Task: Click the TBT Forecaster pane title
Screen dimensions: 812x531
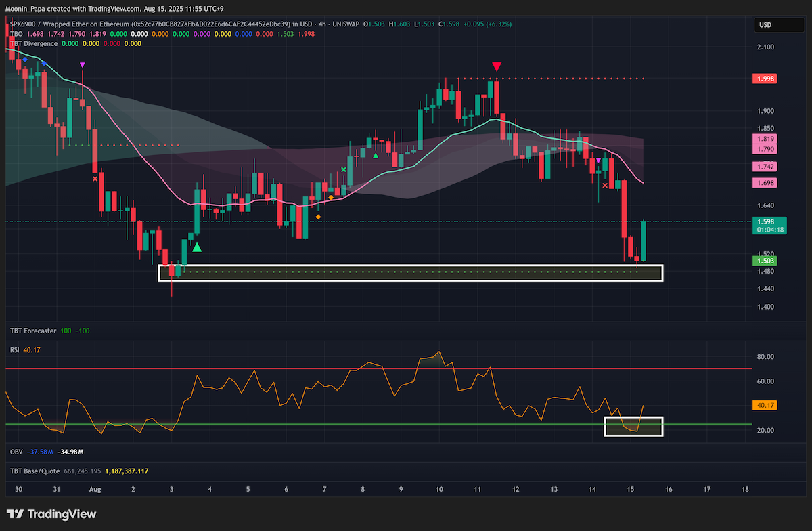Action: tap(33, 331)
